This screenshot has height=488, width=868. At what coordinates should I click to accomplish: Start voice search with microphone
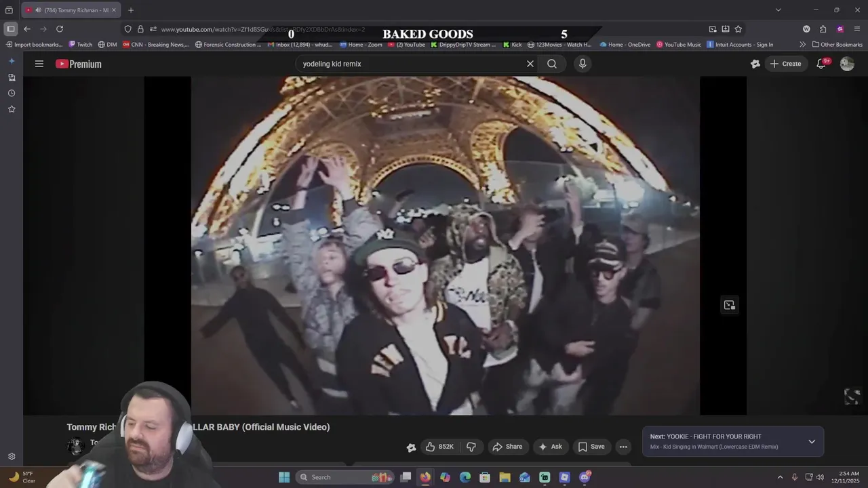pyautogui.click(x=582, y=64)
